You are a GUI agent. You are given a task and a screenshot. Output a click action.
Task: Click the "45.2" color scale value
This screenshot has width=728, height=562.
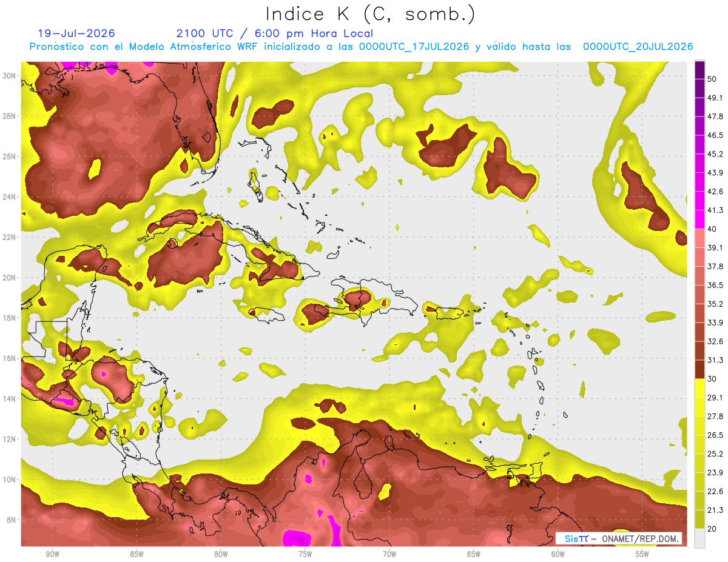[715, 154]
